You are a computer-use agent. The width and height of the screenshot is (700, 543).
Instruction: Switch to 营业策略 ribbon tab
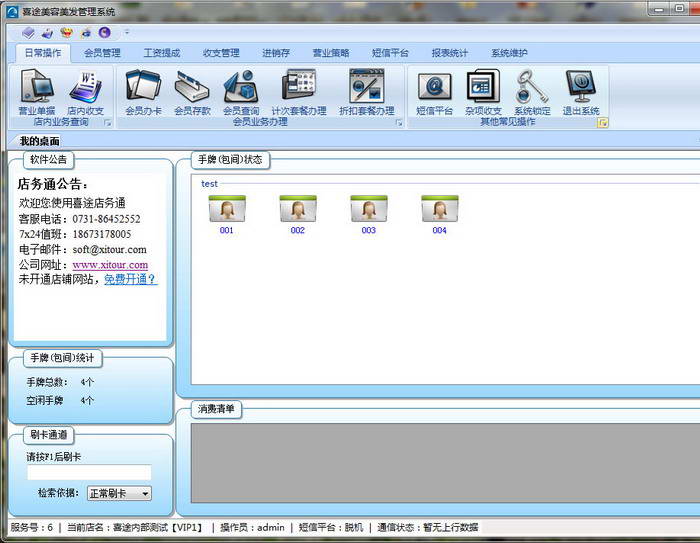pos(331,53)
